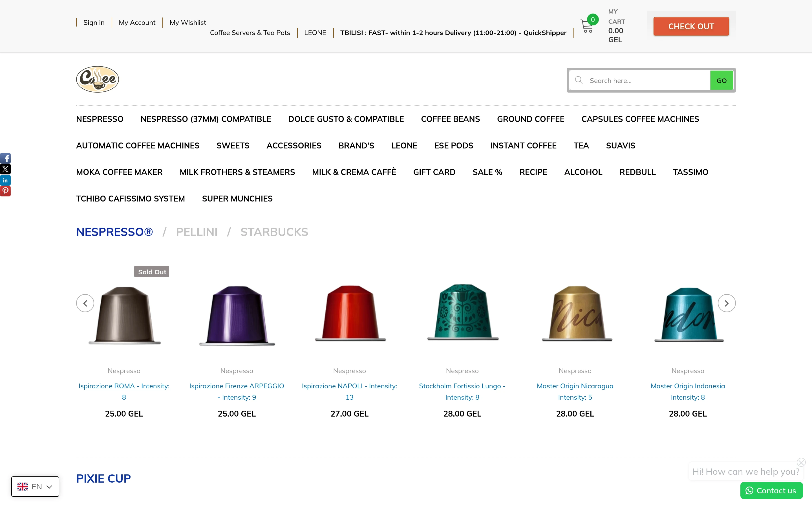Viewport: 812px width, 508px height.
Task: Open the NESPRESSO menu item
Action: coord(100,119)
